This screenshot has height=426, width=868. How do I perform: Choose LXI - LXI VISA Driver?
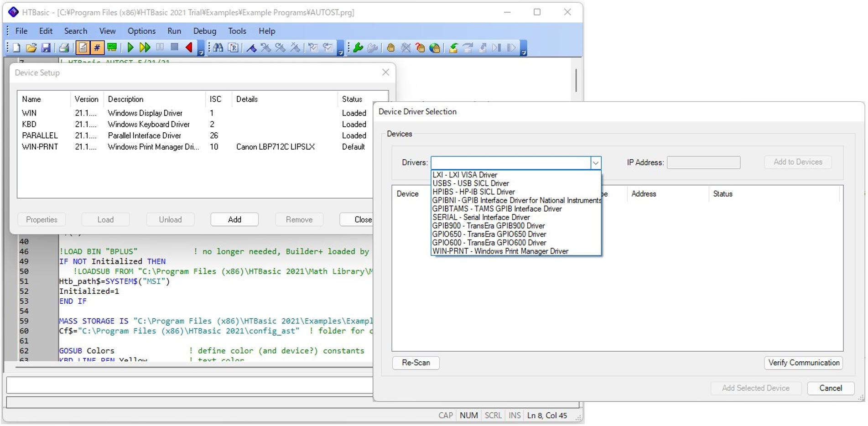click(516, 175)
